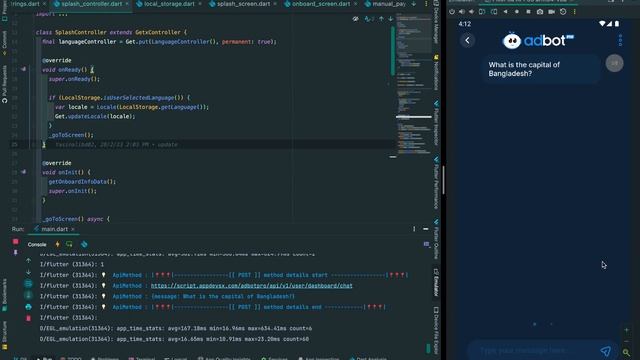
Task: Toggle the reader mode eye icon in the editor
Action: (356, 19)
